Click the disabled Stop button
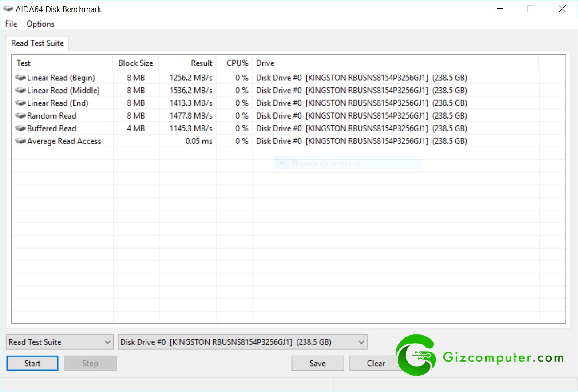The width and height of the screenshot is (578, 392). click(x=91, y=363)
